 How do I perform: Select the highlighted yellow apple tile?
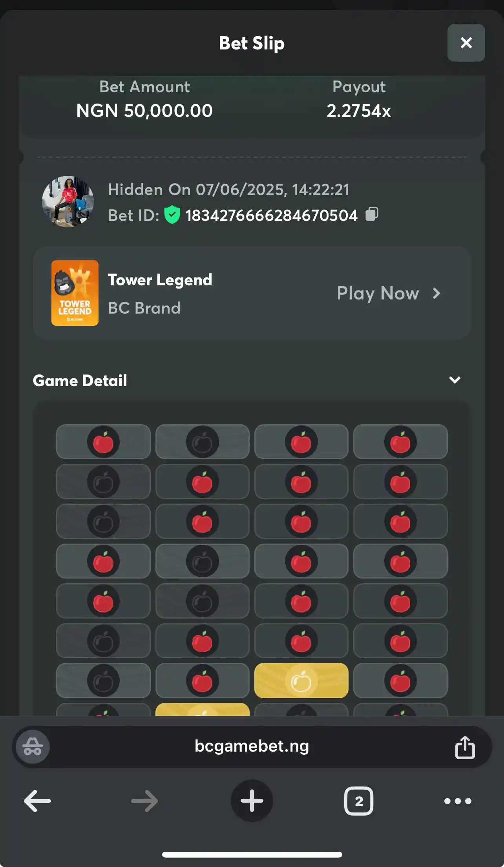coord(301,681)
